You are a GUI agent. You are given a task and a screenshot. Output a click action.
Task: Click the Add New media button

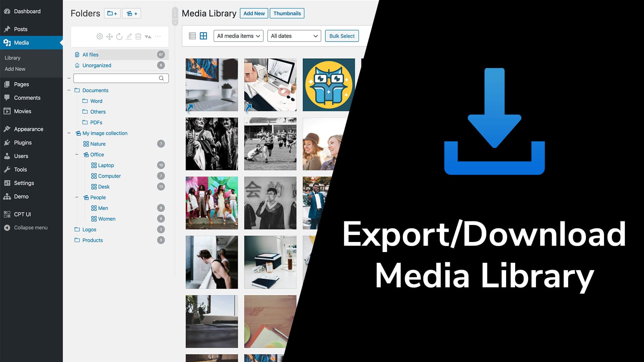254,13
